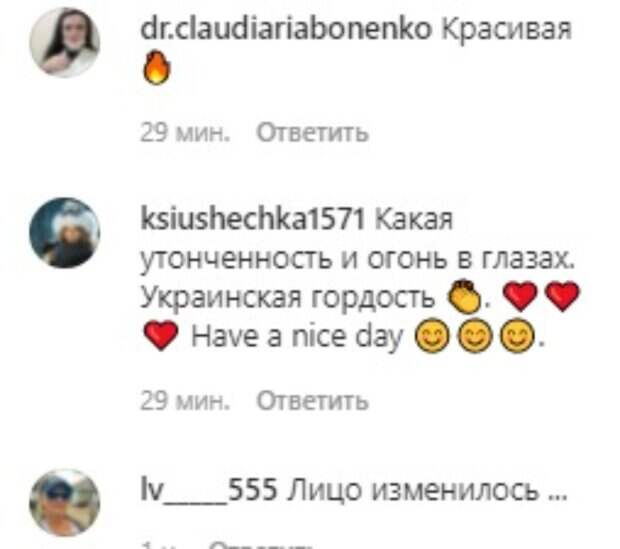This screenshot has width=620, height=549.
Task: Click the 29 мин. timestamp under first comment
Action: (185, 133)
